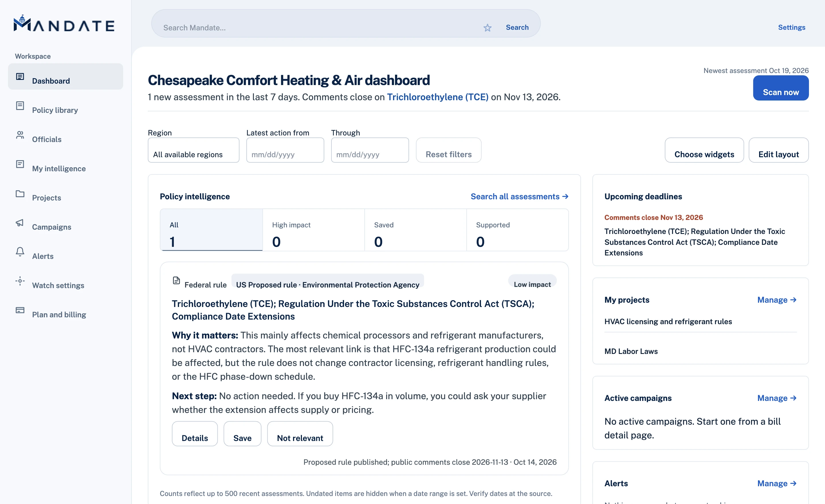Click the Through date field

click(370, 150)
